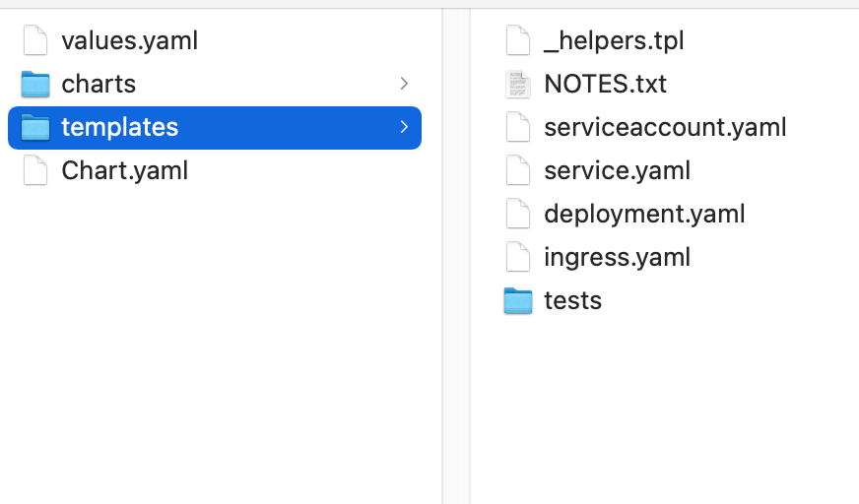Click the tests folder icon
Viewport: 859px width, 504px height.
click(x=518, y=300)
